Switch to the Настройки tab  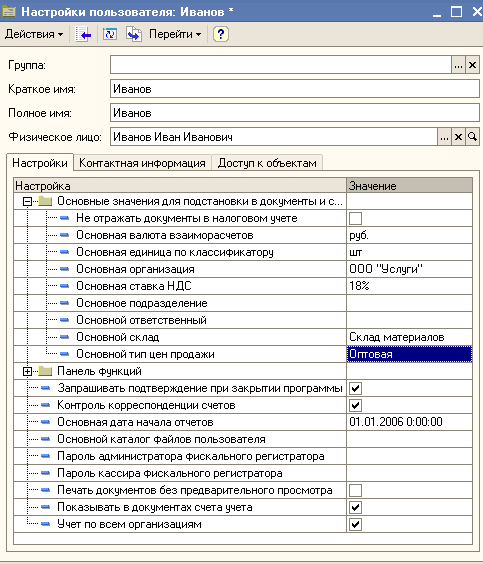tap(40, 163)
